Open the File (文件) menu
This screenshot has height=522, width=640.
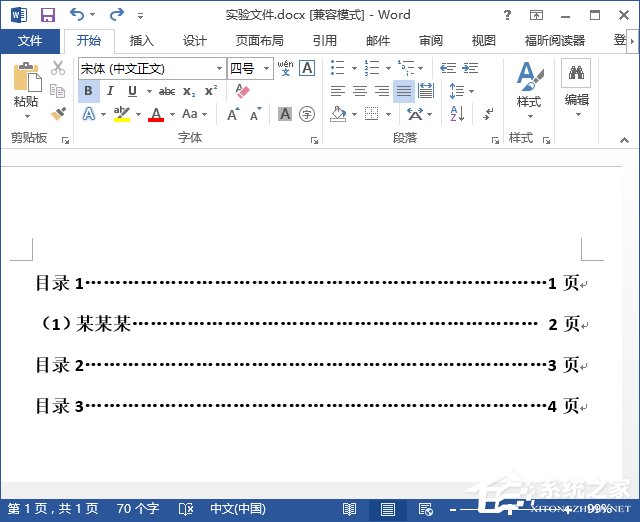point(30,41)
